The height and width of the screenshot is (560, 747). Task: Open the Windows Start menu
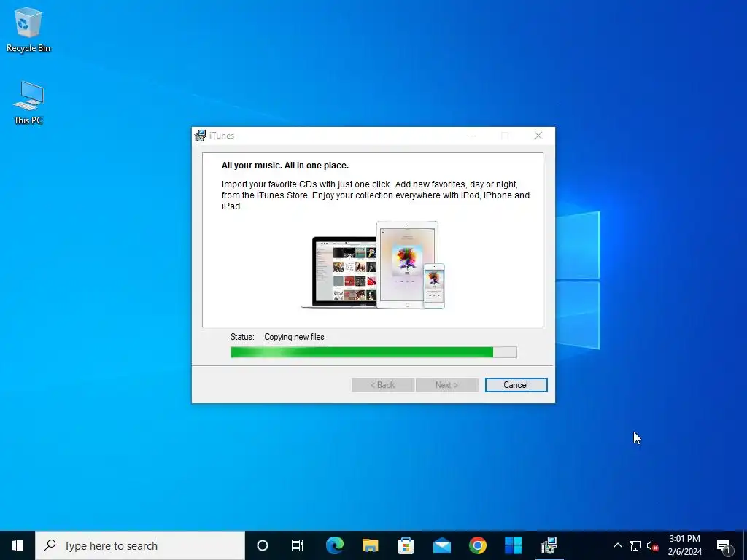pyautogui.click(x=18, y=545)
